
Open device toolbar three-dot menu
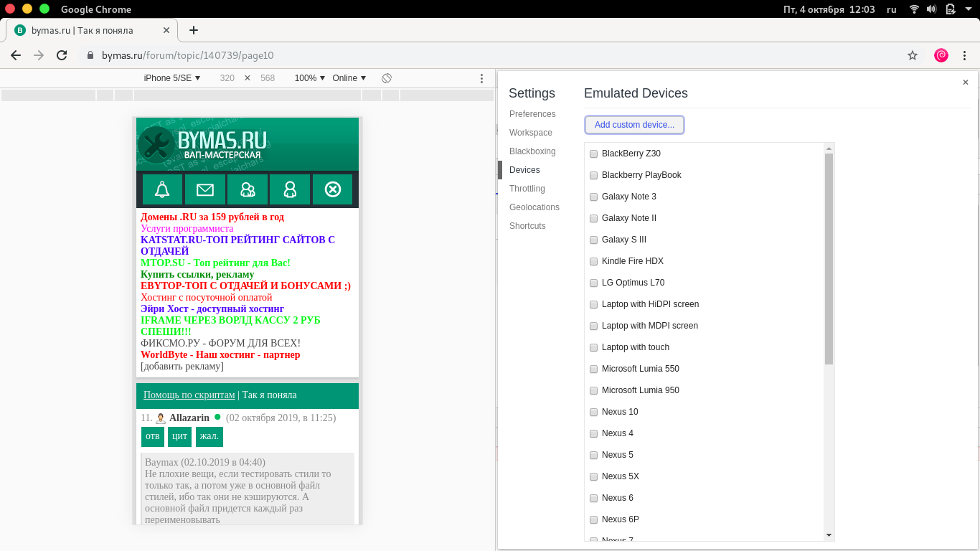pos(482,78)
